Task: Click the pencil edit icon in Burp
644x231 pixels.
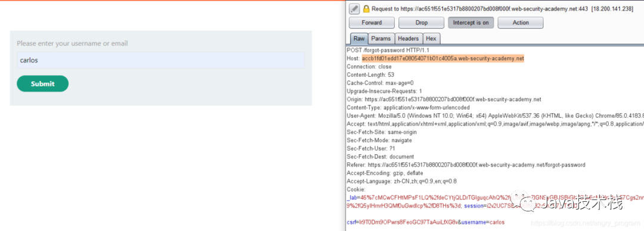Action: click(x=354, y=8)
